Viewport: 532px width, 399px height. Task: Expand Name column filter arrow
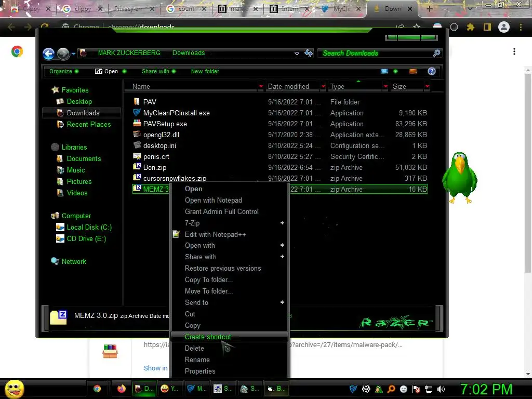[x=261, y=87]
